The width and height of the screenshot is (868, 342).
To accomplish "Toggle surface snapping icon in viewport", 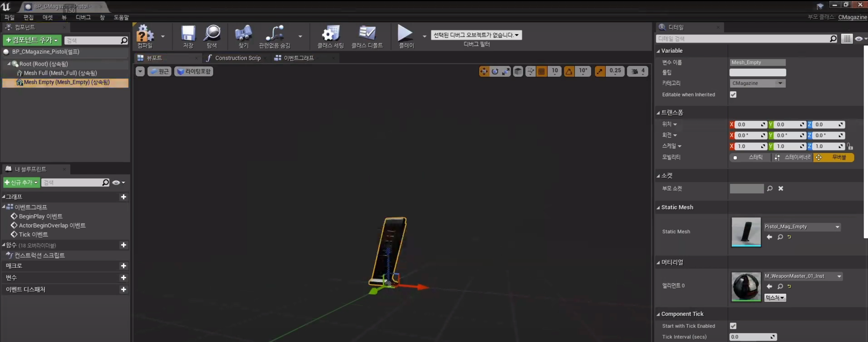I will [530, 71].
